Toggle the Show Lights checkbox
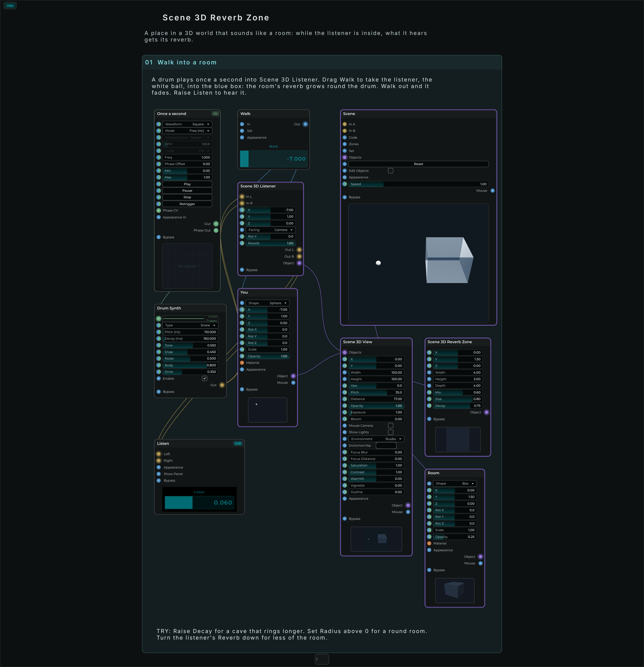 [390, 432]
